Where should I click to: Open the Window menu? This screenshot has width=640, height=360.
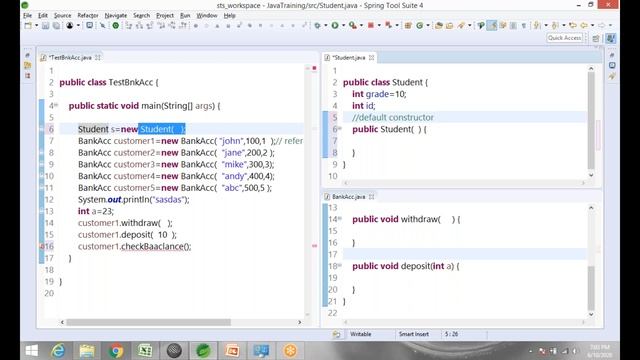click(207, 16)
